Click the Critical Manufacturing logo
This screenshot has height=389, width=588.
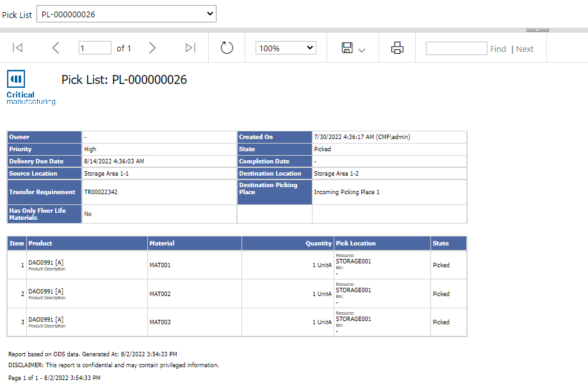30,88
